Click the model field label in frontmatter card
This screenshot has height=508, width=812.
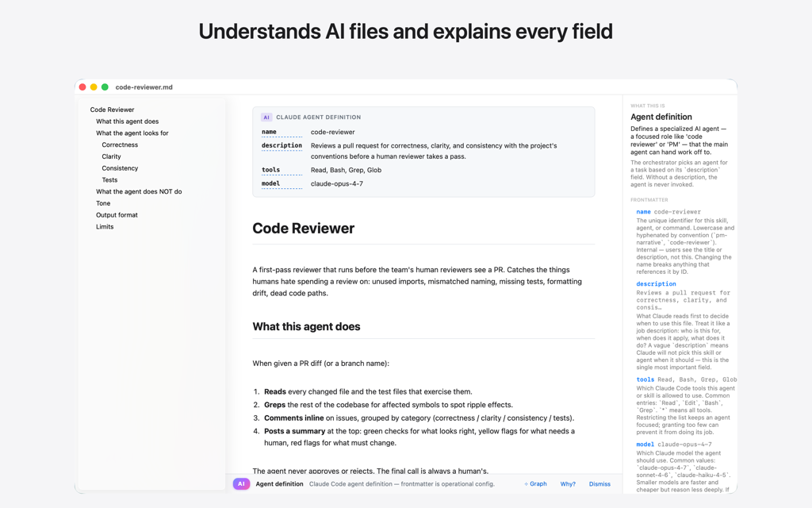click(270, 183)
